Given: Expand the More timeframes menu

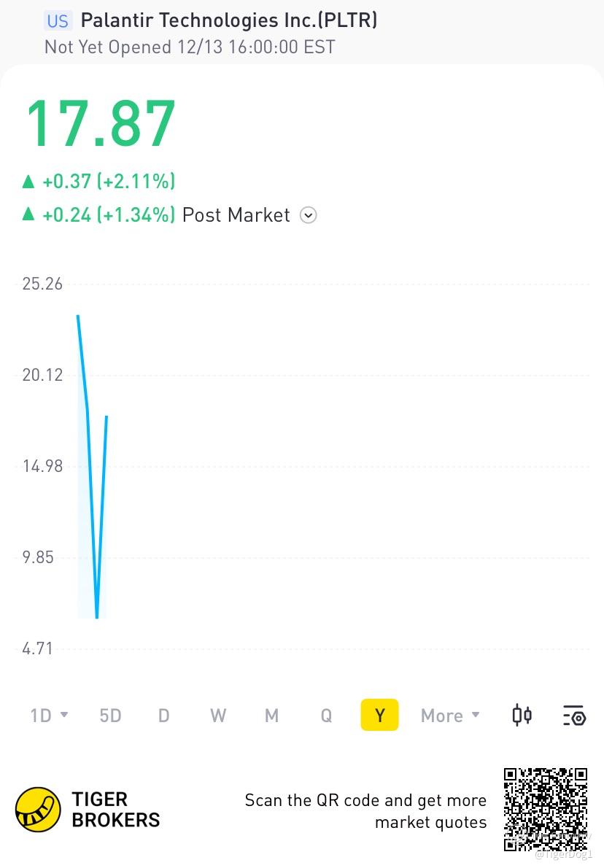Looking at the screenshot, I should pos(450,716).
